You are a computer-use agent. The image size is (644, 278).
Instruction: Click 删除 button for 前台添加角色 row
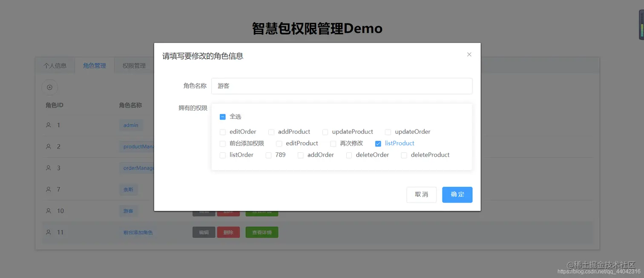(x=228, y=232)
